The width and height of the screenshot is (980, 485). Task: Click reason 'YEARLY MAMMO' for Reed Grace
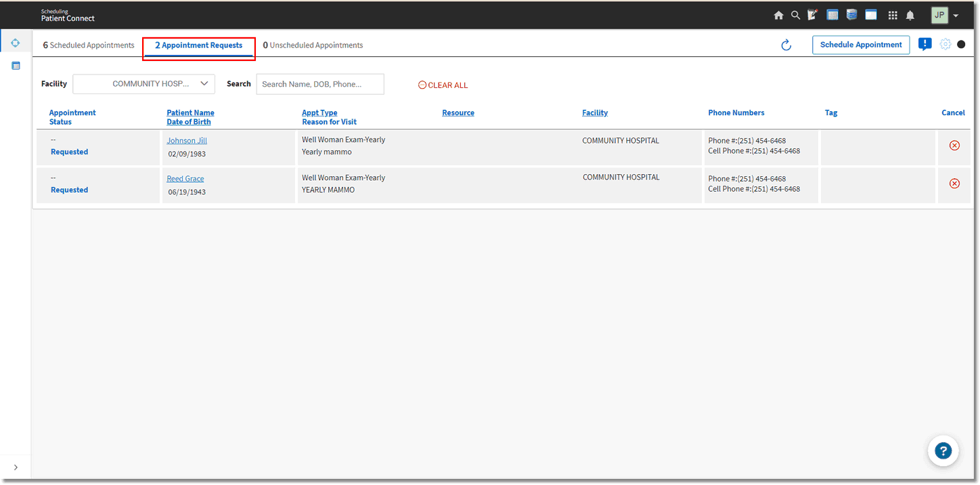[x=328, y=190]
